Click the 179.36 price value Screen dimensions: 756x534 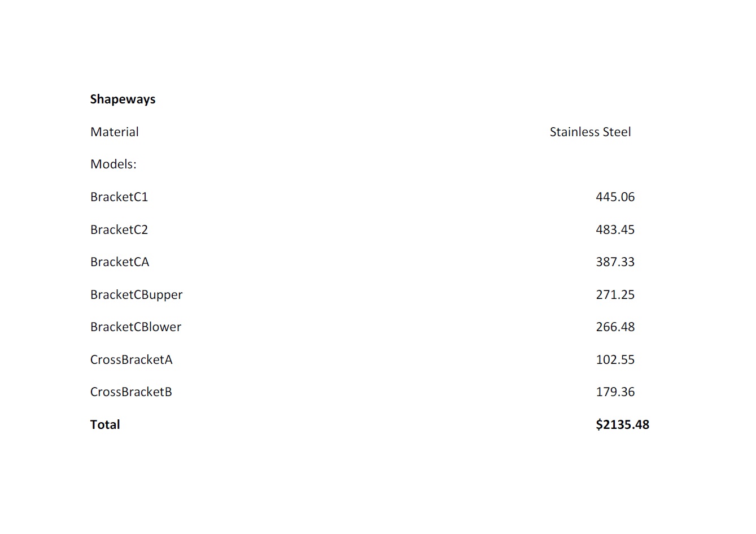coord(615,392)
